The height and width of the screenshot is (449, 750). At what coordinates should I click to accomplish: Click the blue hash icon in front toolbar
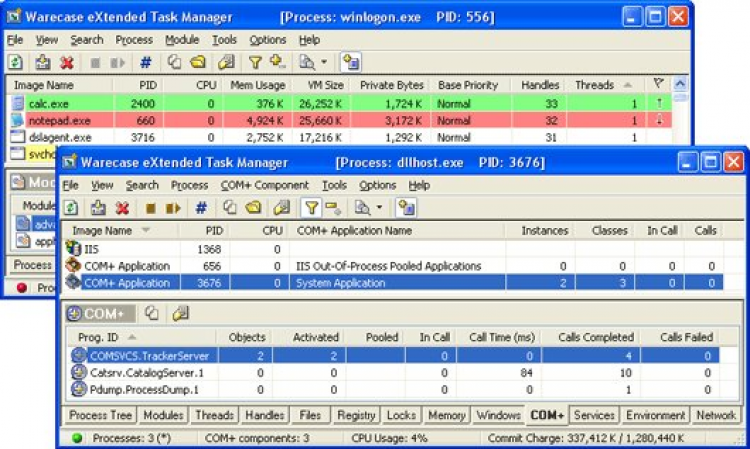point(201,208)
